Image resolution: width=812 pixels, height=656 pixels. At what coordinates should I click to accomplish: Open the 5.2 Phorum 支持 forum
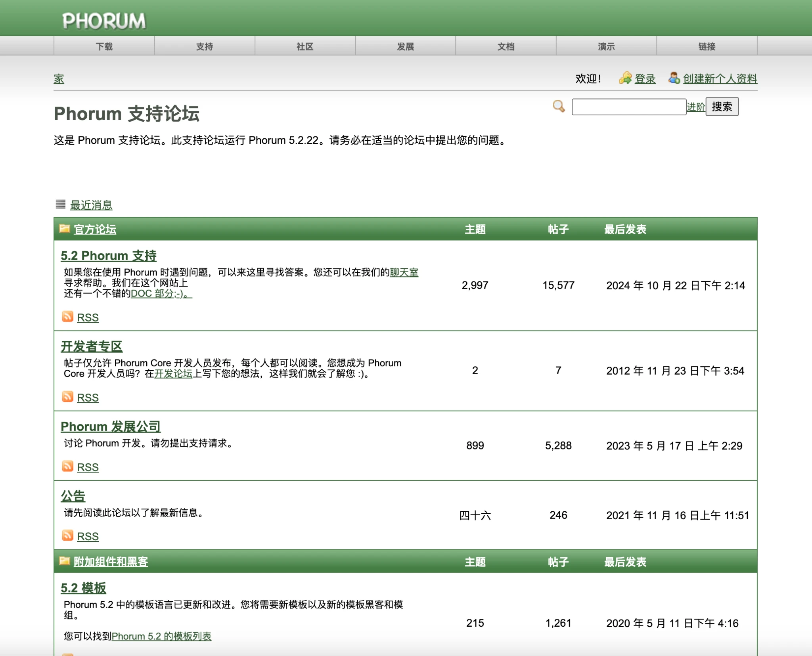pos(109,256)
